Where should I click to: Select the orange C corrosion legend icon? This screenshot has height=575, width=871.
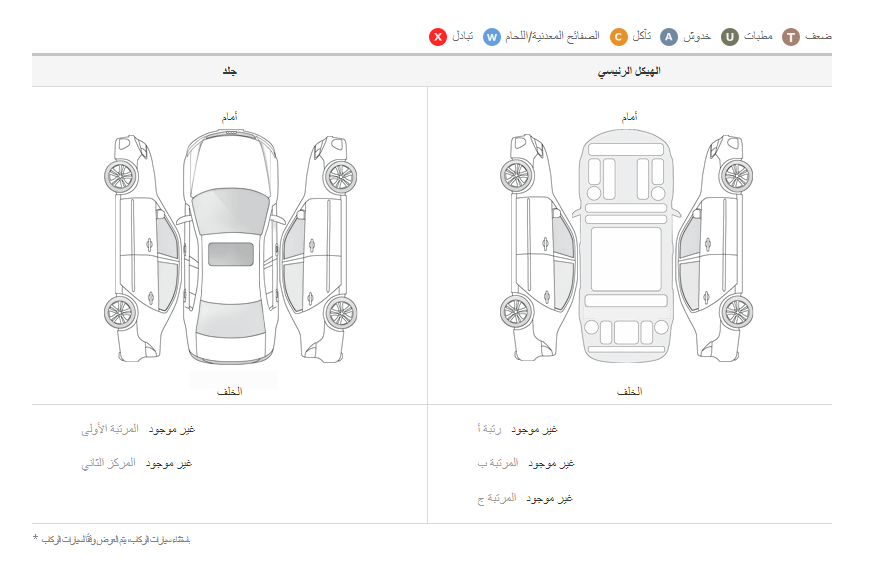point(618,37)
